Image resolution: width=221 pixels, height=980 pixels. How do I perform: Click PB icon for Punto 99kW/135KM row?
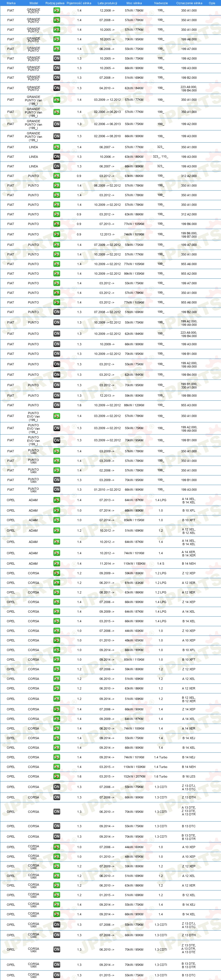tap(57, 273)
